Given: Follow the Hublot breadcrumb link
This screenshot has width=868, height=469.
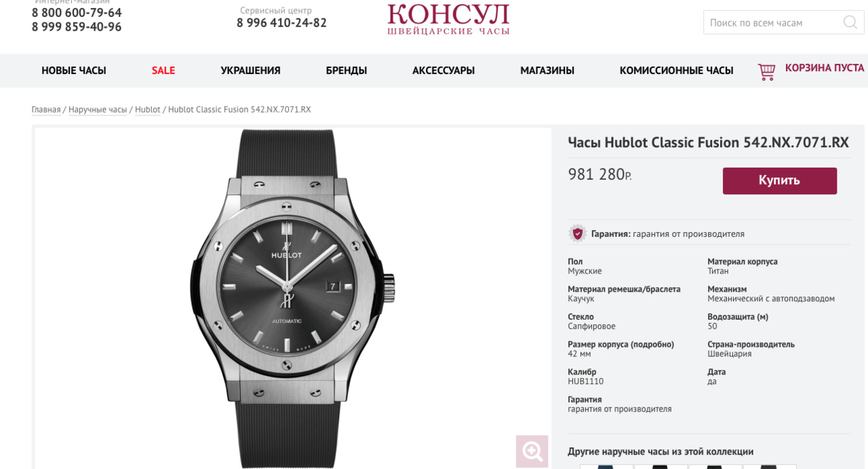Looking at the screenshot, I should (148, 109).
